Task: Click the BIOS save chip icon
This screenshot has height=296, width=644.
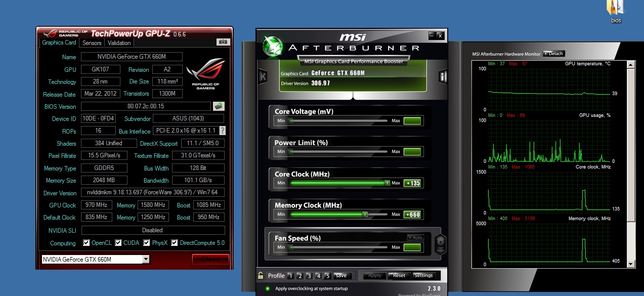Action: (219, 106)
